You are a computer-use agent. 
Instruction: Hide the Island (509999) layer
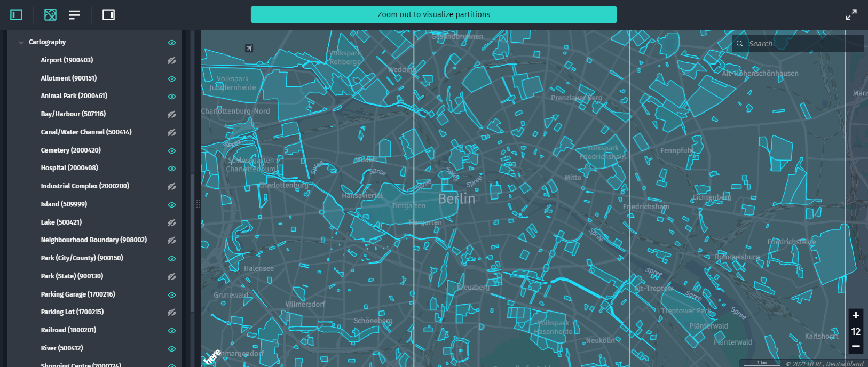pyautogui.click(x=172, y=204)
